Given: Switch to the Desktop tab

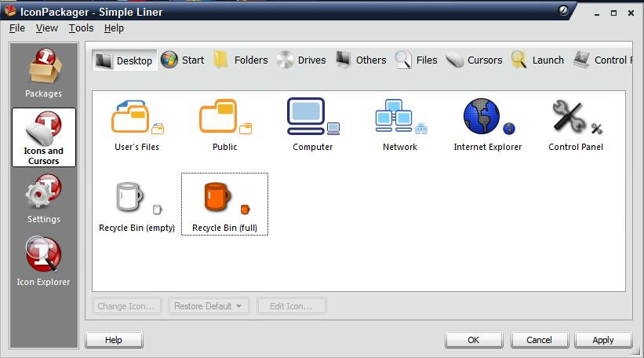Looking at the screenshot, I should (125, 60).
